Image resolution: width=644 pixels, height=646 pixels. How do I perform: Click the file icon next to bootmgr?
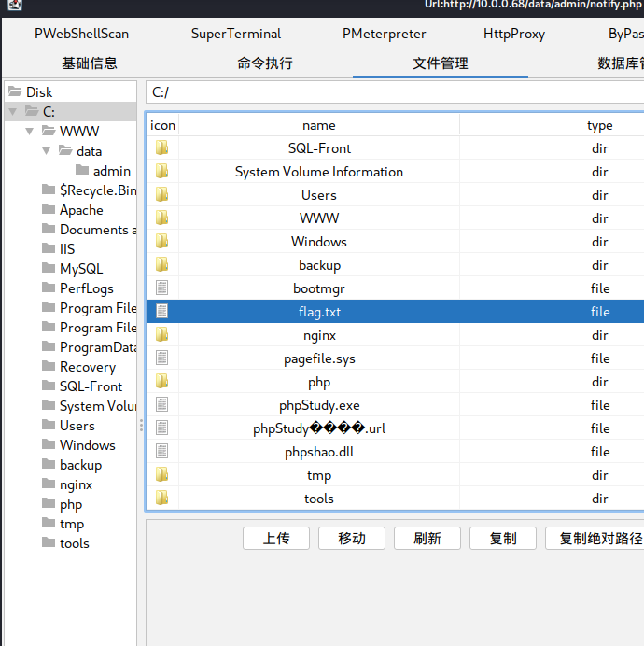(x=162, y=288)
